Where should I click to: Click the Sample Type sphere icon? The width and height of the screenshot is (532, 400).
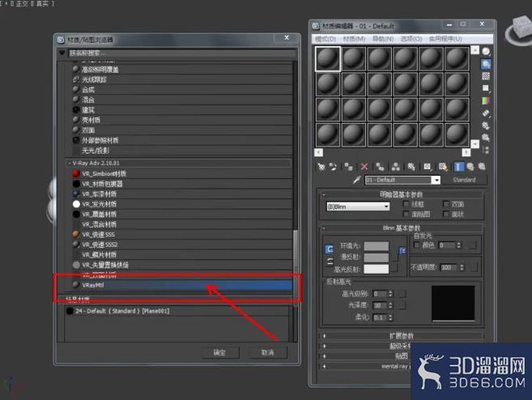(486, 51)
